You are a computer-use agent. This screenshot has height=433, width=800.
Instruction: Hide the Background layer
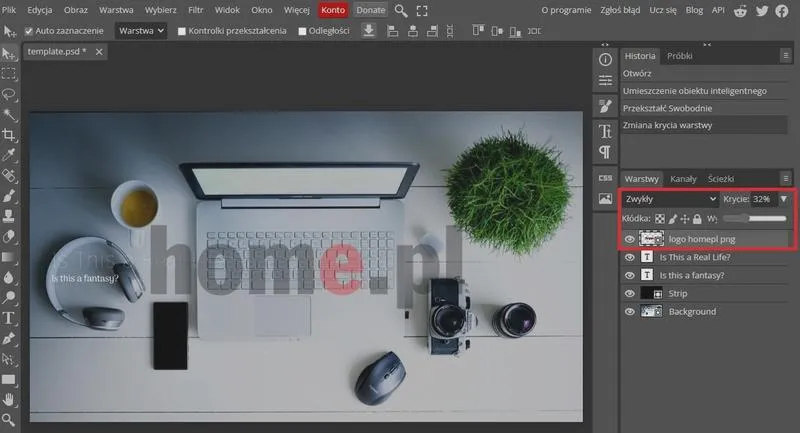click(630, 312)
